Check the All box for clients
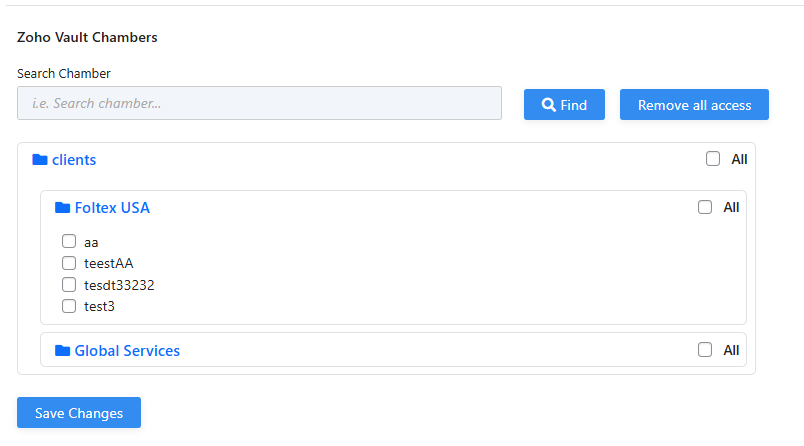Viewport: 804px width, 446px height. point(713,159)
